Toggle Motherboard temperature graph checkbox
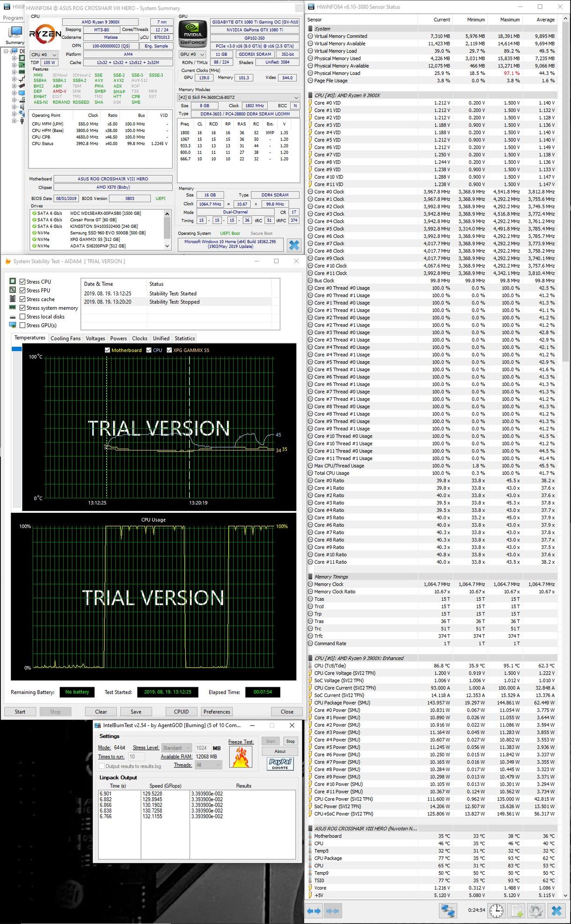This screenshot has width=571, height=924. coord(108,350)
